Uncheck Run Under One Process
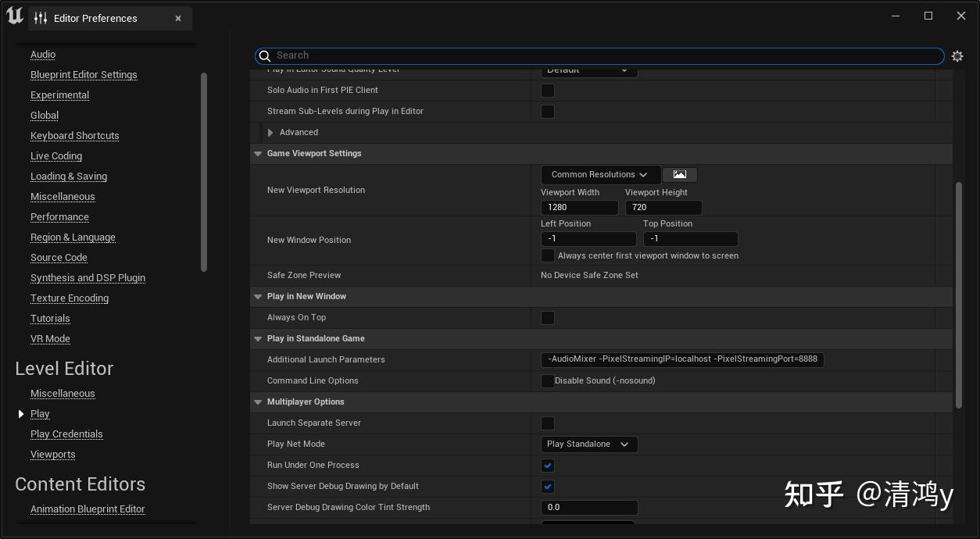980x539 pixels. point(548,466)
